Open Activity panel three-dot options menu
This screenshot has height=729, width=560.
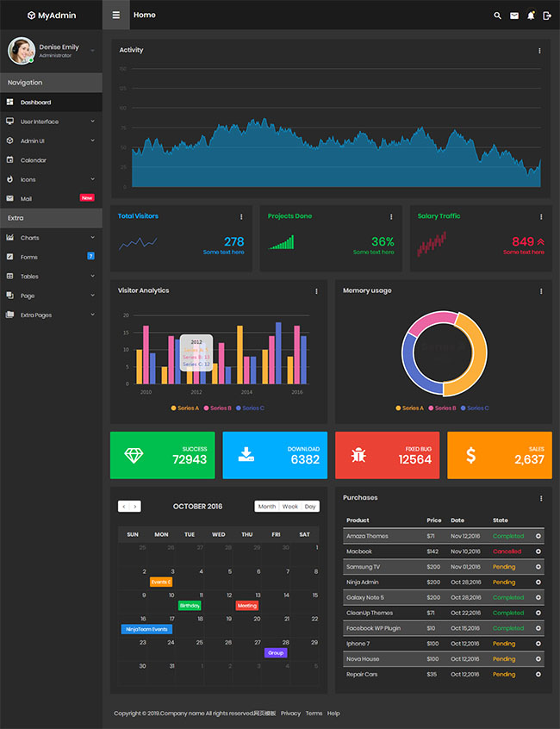point(540,51)
